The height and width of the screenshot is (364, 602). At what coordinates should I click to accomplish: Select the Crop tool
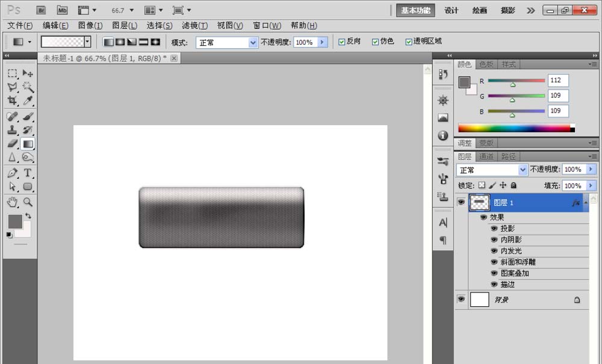(x=12, y=101)
